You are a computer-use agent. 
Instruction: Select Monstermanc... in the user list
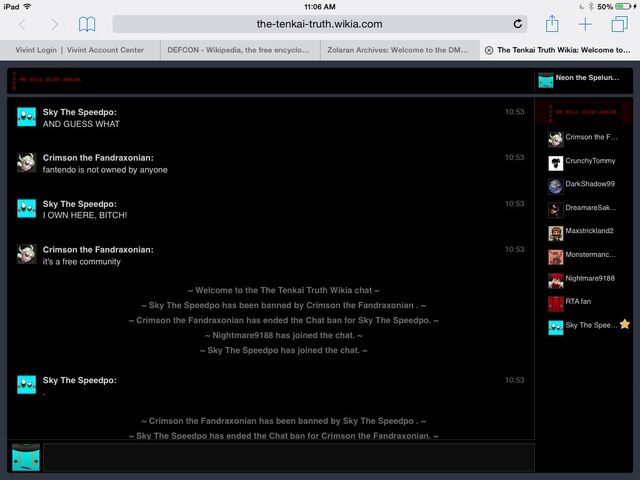coord(584,257)
